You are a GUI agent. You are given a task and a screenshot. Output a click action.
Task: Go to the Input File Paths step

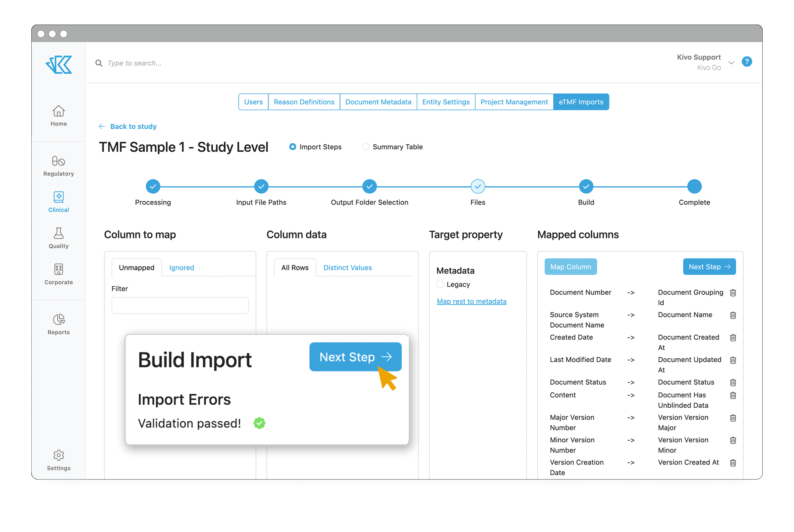click(261, 186)
